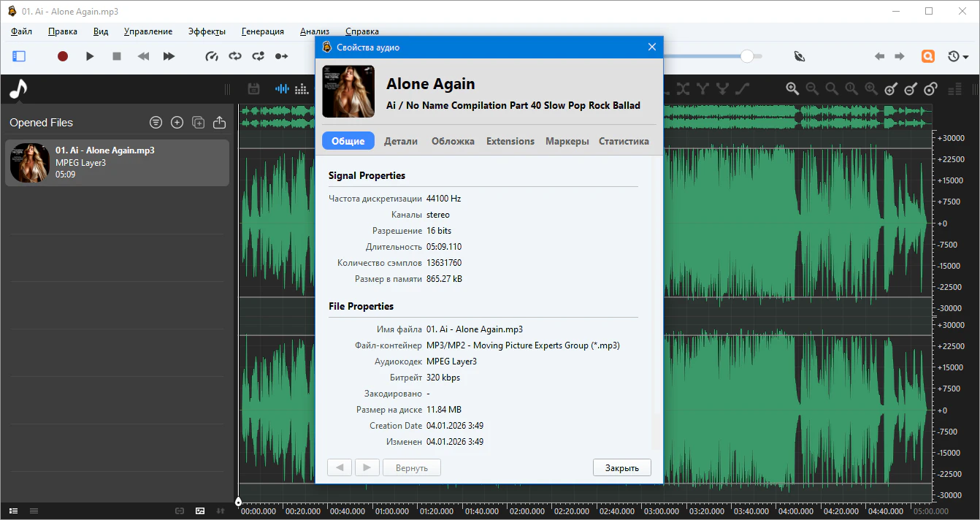The width and height of the screenshot is (980, 520).
Task: Toggle cover image display in bottom bar
Action: (x=200, y=511)
